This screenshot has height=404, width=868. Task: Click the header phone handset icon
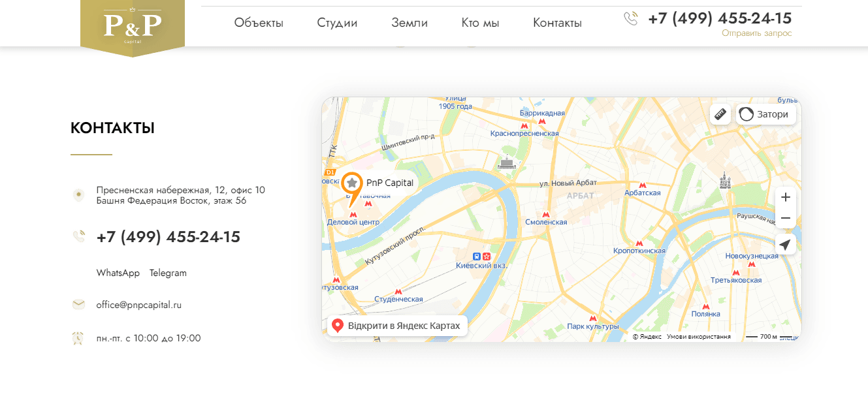tap(631, 19)
